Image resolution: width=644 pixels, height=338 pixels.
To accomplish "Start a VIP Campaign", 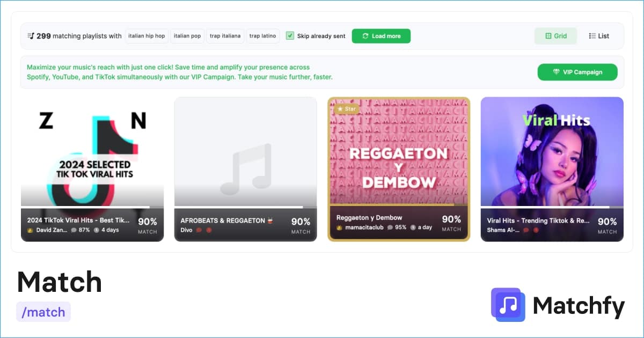I will tap(577, 72).
